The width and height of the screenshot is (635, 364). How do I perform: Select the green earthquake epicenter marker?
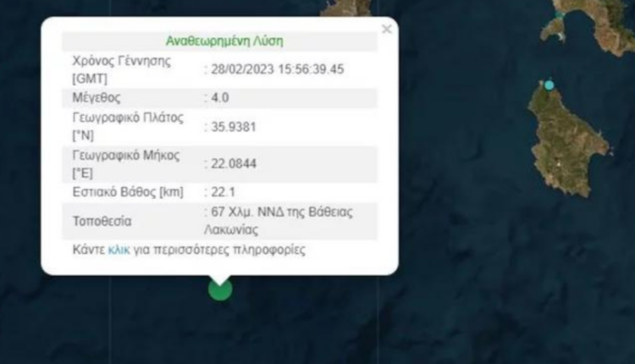coord(220,290)
